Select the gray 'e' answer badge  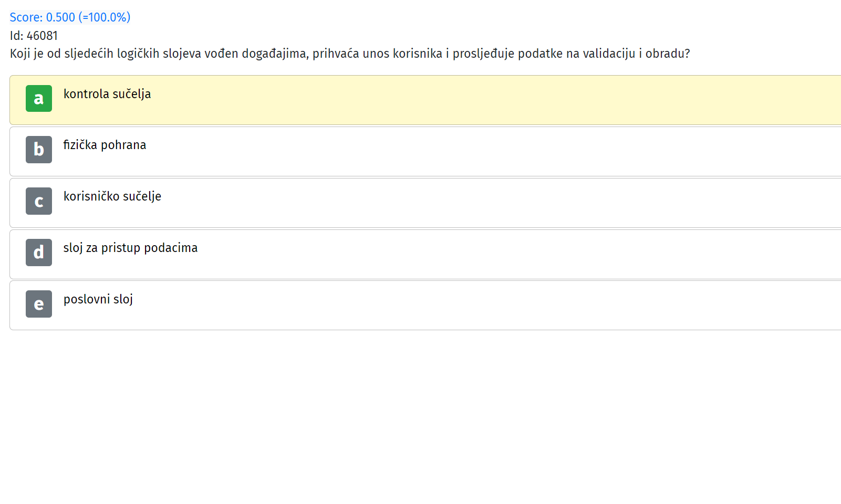(39, 304)
